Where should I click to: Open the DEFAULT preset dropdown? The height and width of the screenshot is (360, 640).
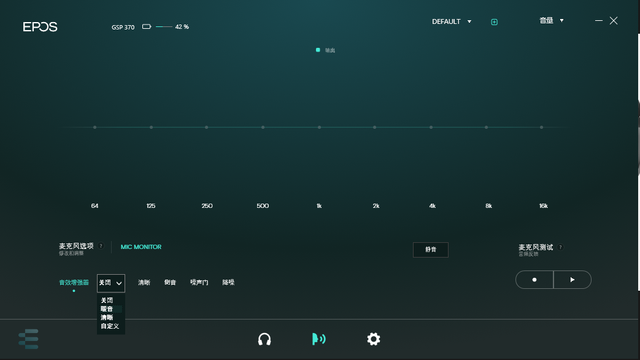click(452, 22)
